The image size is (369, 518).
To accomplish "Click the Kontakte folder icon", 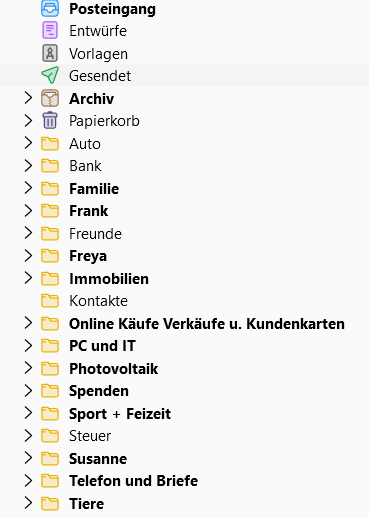I will (x=50, y=301).
